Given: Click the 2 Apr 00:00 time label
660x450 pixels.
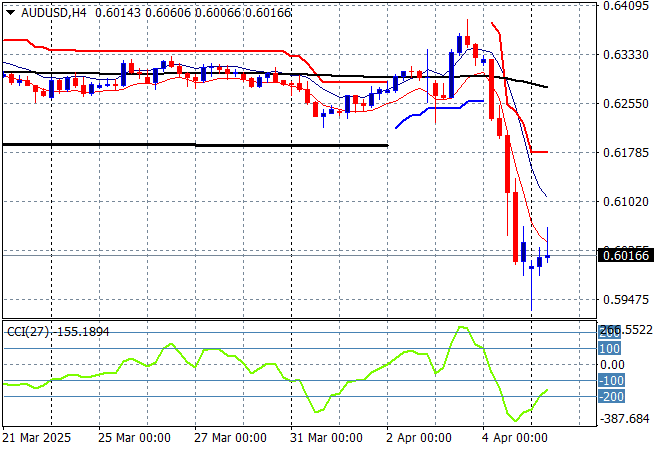Looking at the screenshot, I should [x=419, y=438].
